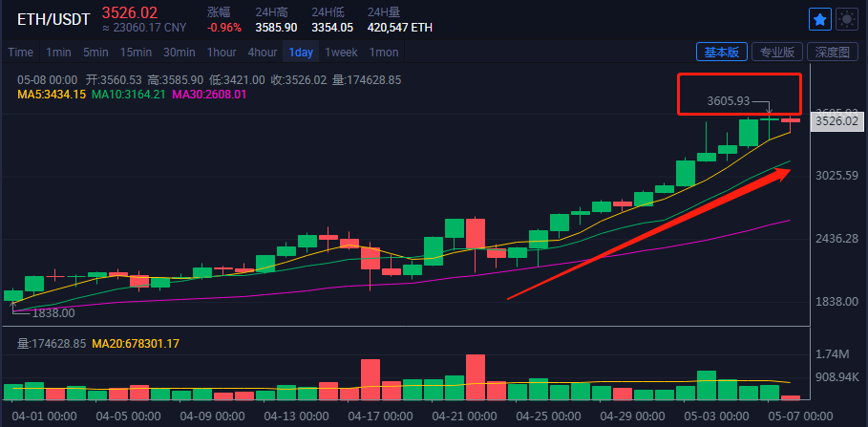This screenshot has width=868, height=427.
Task: Click the 量:174628.85 volume label above the volume chart
Action: (x=52, y=344)
